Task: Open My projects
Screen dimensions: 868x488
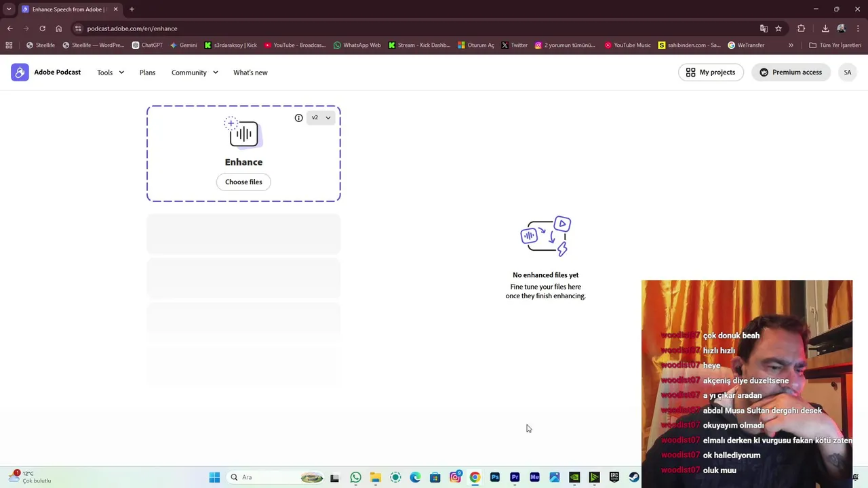Action: pos(711,73)
